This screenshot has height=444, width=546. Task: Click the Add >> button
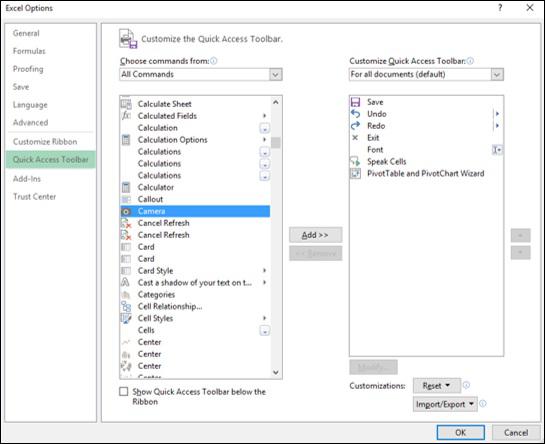pyautogui.click(x=315, y=235)
